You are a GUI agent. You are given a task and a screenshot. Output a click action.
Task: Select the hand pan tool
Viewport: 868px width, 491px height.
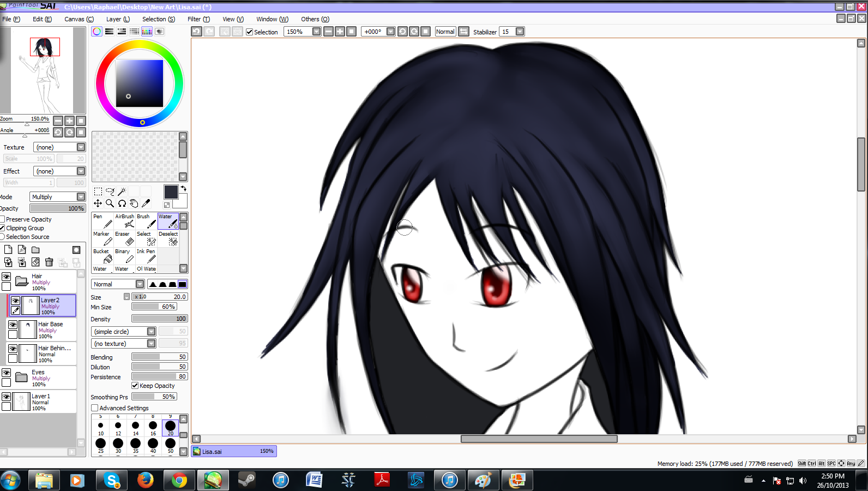(134, 203)
